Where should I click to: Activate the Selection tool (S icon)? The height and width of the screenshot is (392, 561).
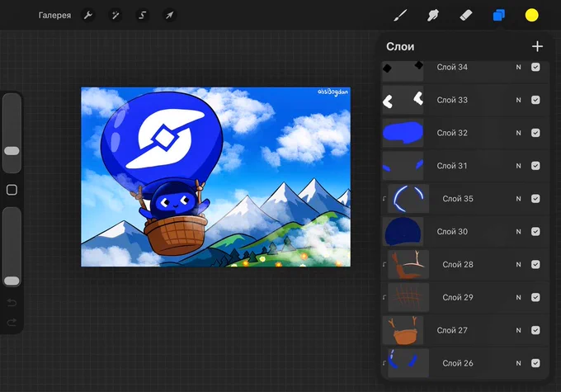pos(143,16)
